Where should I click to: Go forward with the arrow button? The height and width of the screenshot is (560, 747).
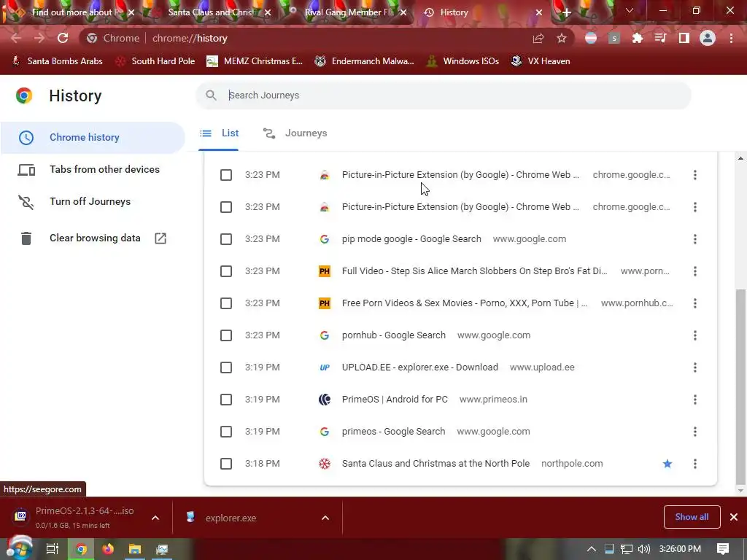coord(39,38)
